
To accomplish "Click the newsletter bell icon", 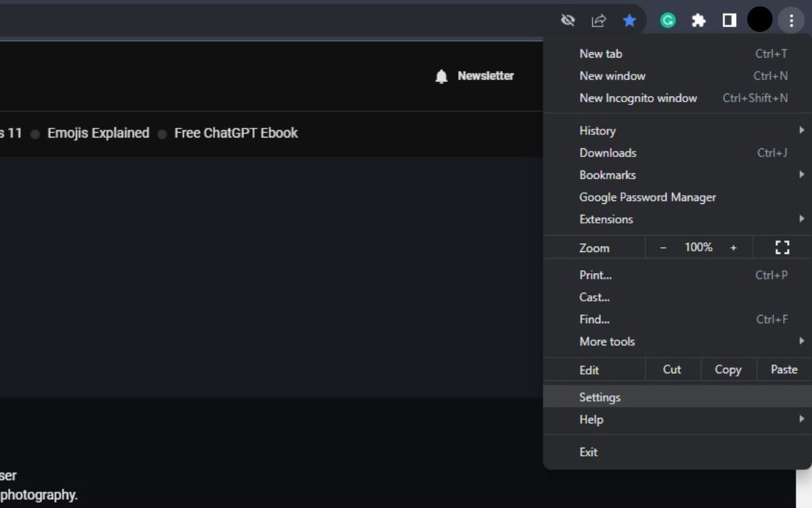I will (x=441, y=76).
